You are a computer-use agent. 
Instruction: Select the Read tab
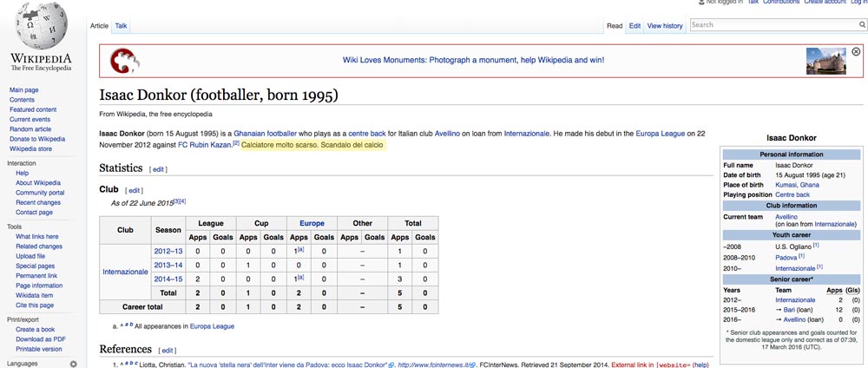[615, 26]
